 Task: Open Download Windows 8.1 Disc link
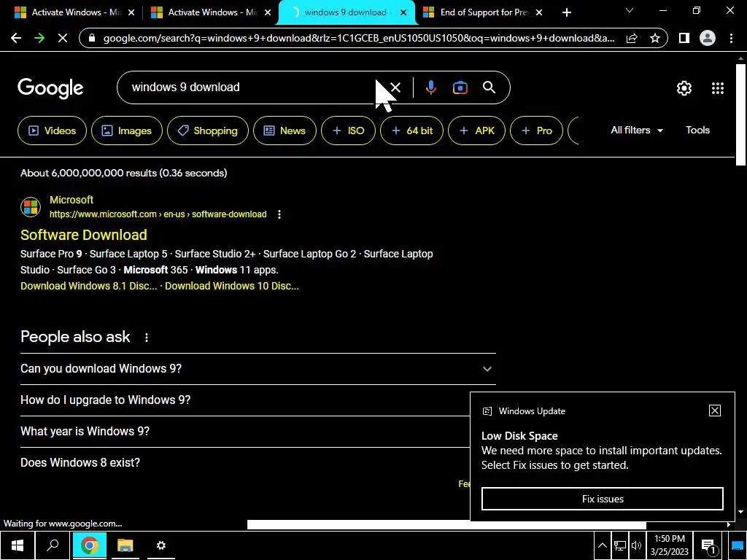pos(88,286)
